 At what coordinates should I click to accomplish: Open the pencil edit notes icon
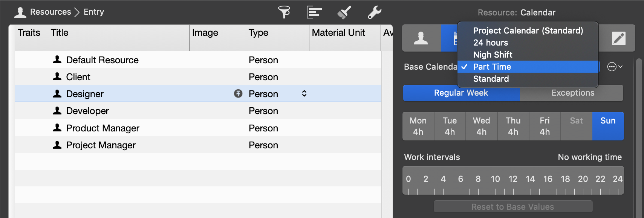click(618, 38)
